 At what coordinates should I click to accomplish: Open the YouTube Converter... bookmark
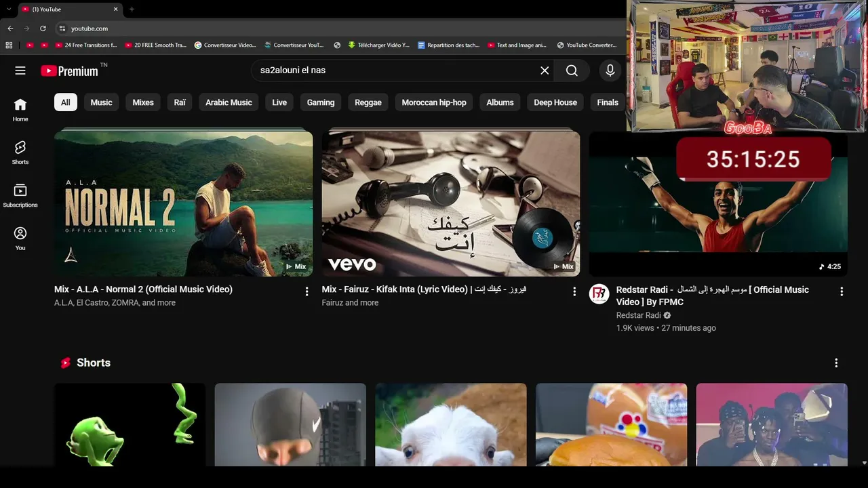587,45
